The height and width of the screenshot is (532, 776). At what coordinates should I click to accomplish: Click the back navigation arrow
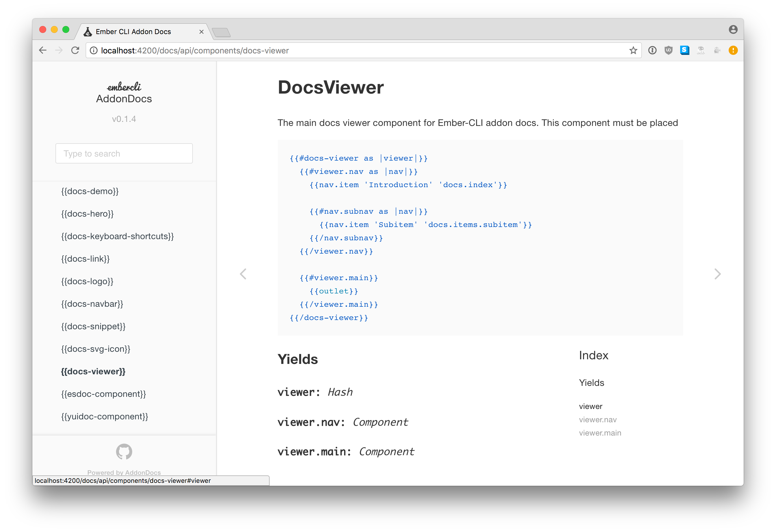click(x=42, y=50)
